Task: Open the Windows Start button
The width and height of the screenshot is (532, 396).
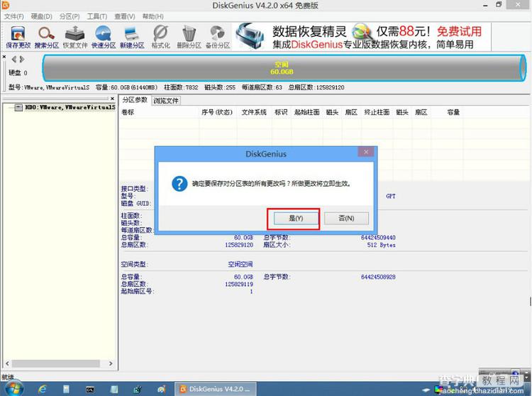Action: pyautogui.click(x=13, y=388)
